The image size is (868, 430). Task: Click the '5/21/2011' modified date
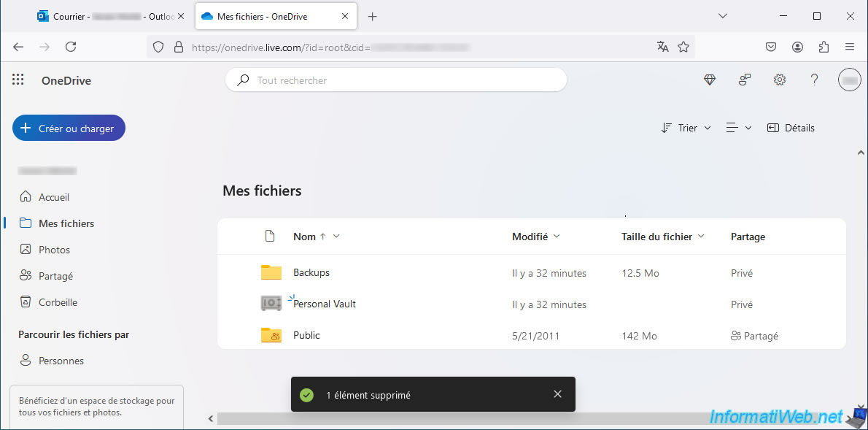click(x=536, y=336)
